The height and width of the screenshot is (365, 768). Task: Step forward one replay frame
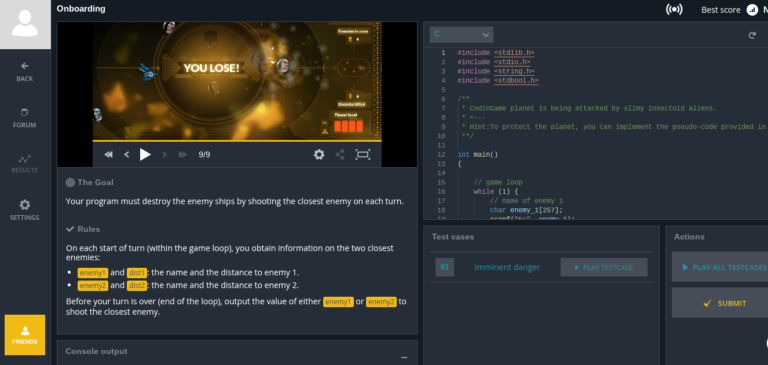165,154
